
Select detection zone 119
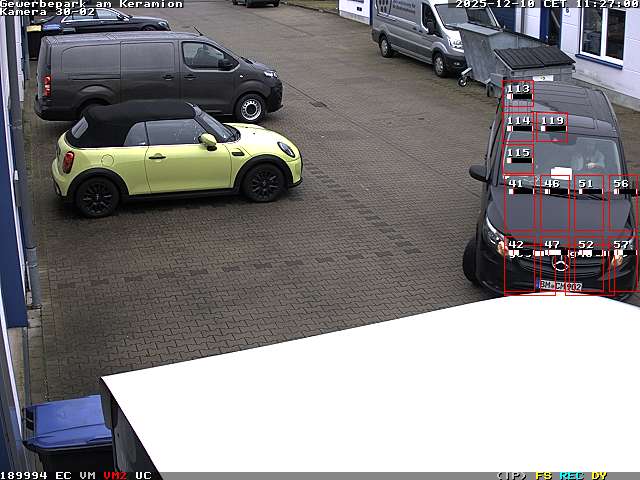(x=552, y=127)
